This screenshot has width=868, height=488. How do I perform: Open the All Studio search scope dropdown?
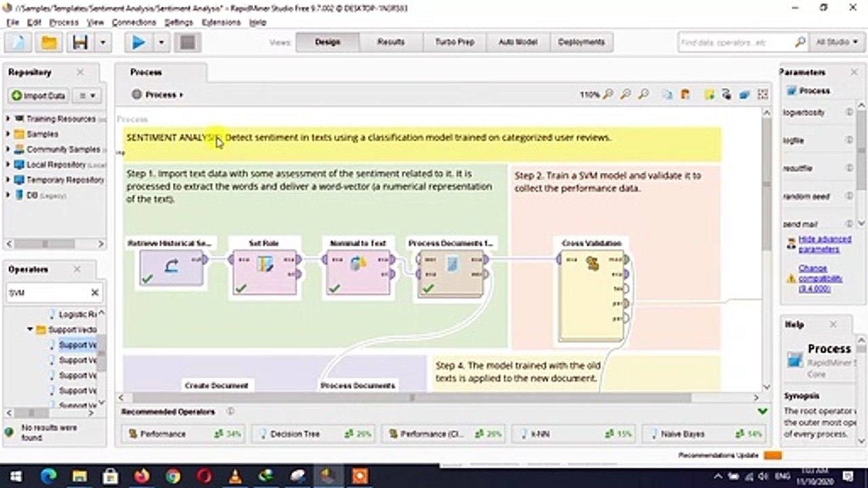point(836,42)
